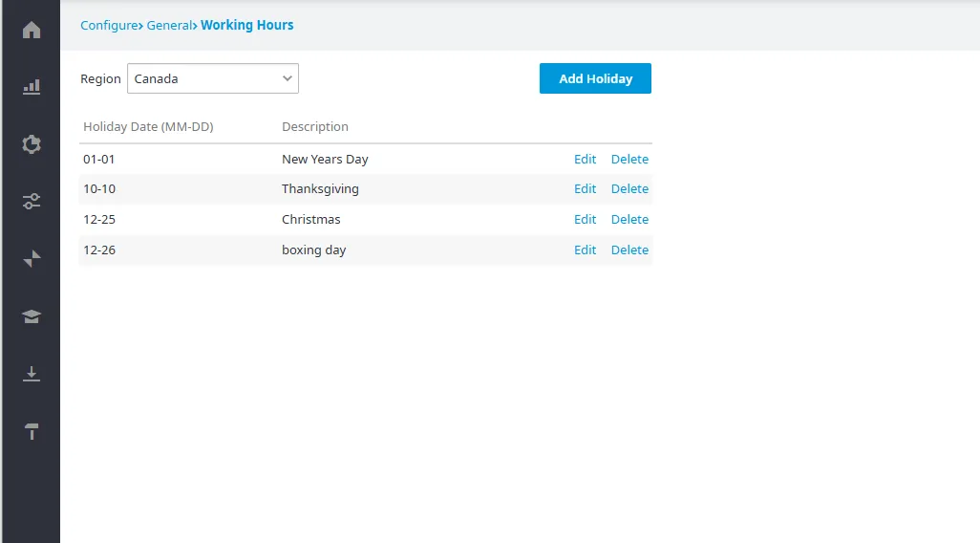Delete the Christmas holiday
Image resolution: width=980 pixels, height=543 pixels.
coord(629,219)
